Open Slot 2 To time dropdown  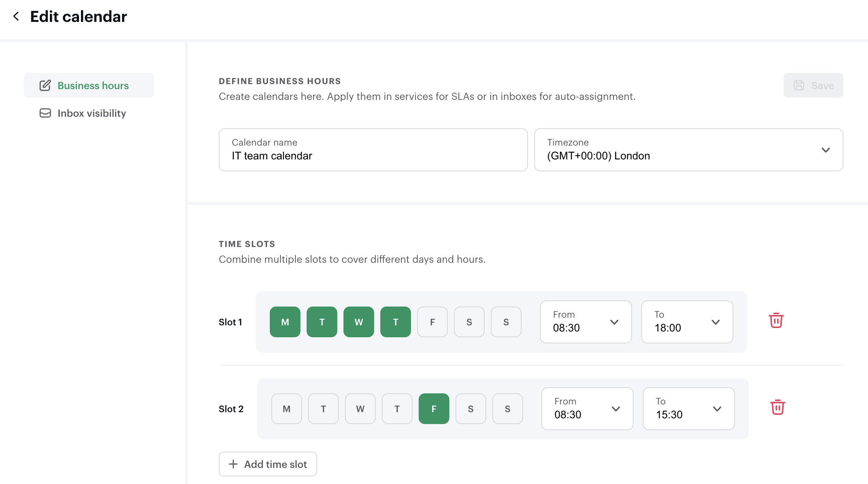[688, 409]
